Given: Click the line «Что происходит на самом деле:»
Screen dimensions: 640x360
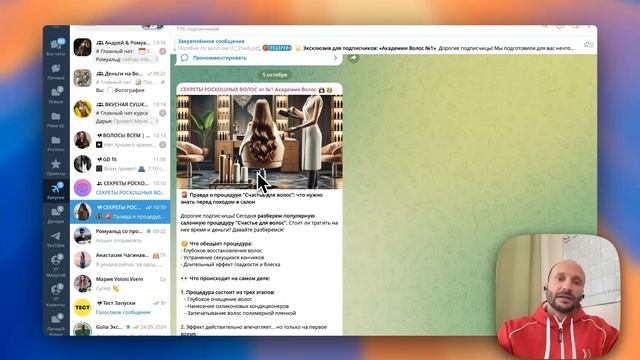Looking at the screenshot, I should point(229,278).
